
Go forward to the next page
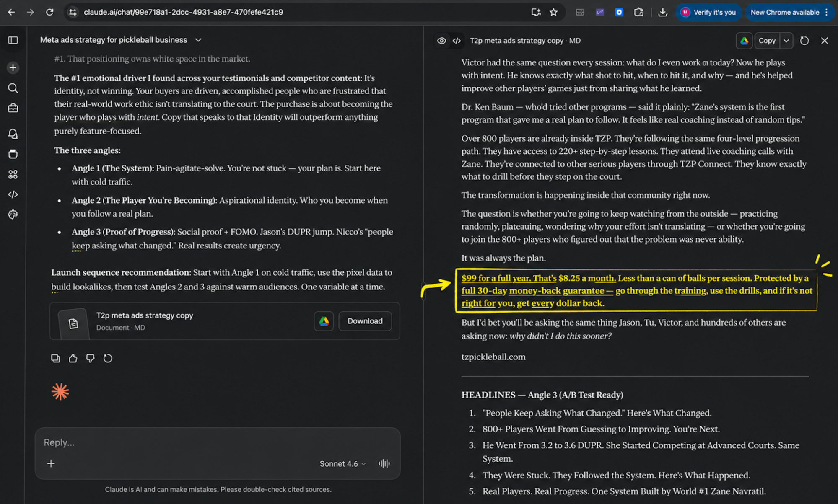click(30, 12)
